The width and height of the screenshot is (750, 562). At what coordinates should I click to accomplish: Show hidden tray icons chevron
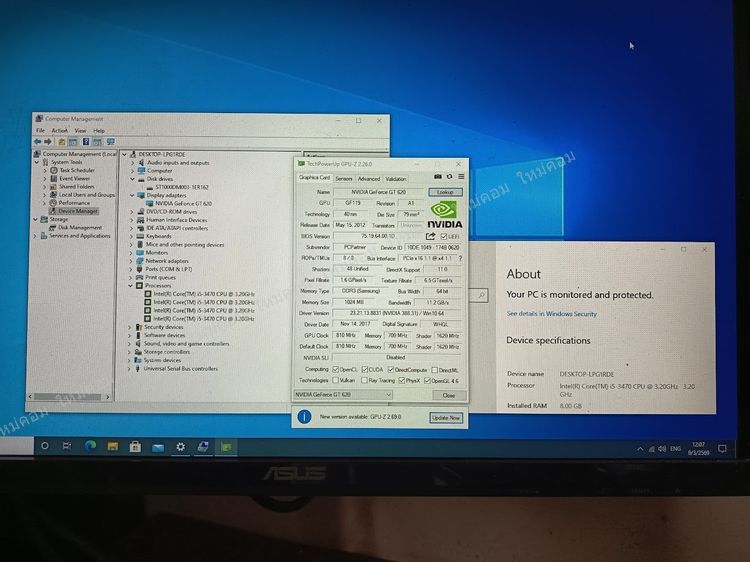tap(640, 449)
